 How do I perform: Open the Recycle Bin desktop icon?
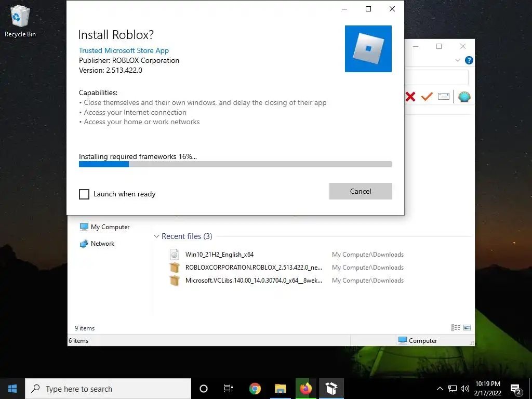[20, 21]
